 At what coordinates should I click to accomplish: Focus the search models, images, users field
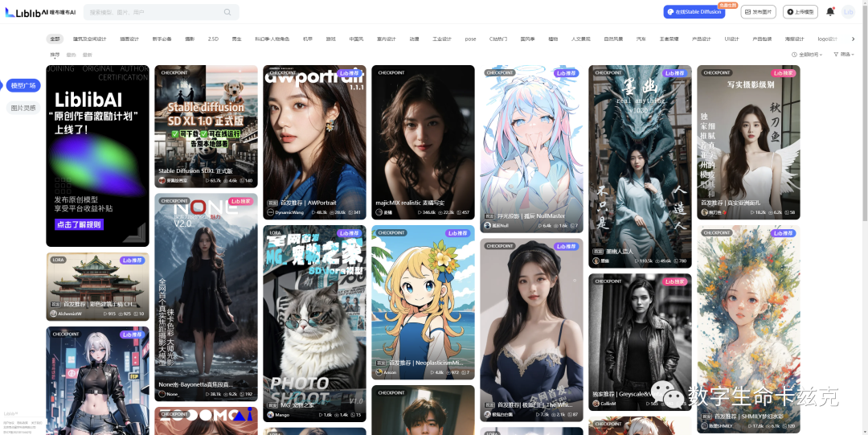click(x=162, y=12)
